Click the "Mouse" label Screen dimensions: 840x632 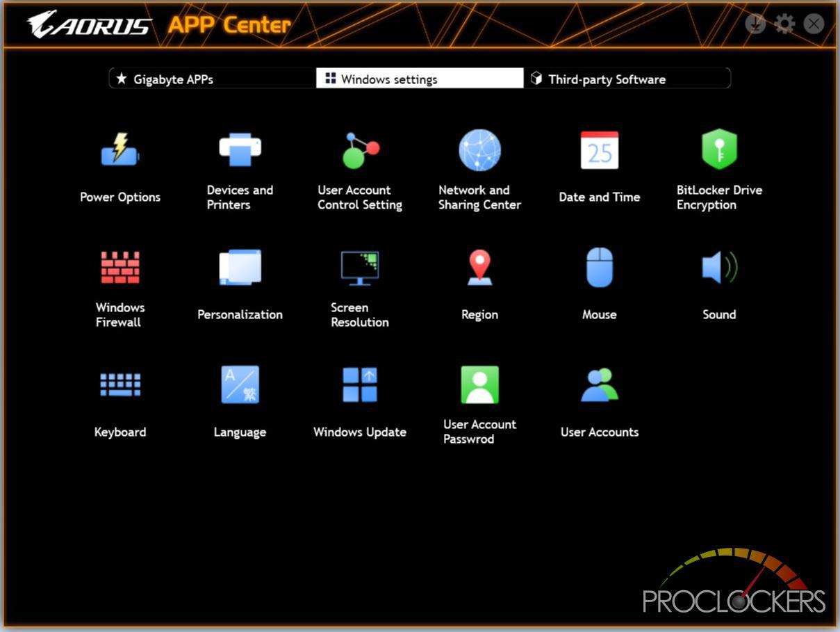600,315
